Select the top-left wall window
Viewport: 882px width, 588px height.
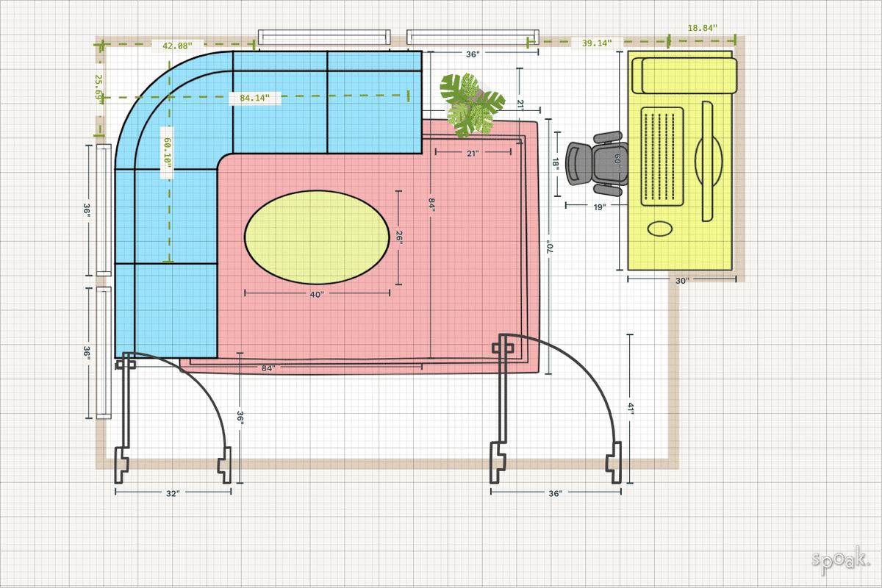pyautogui.click(x=323, y=37)
